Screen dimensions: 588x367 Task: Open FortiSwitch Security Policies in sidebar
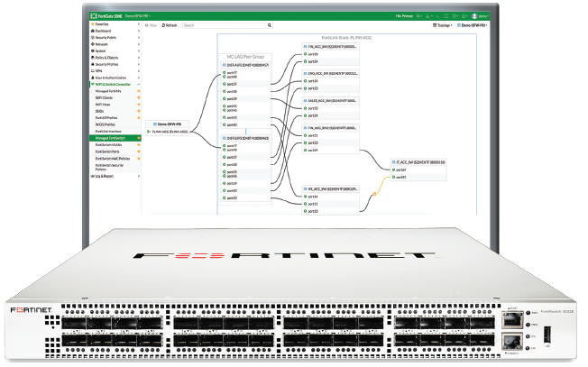(109, 167)
